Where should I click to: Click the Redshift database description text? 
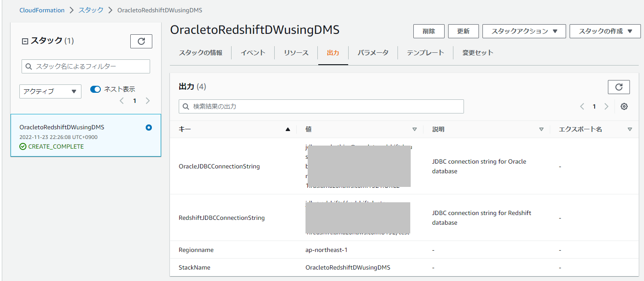click(x=482, y=218)
